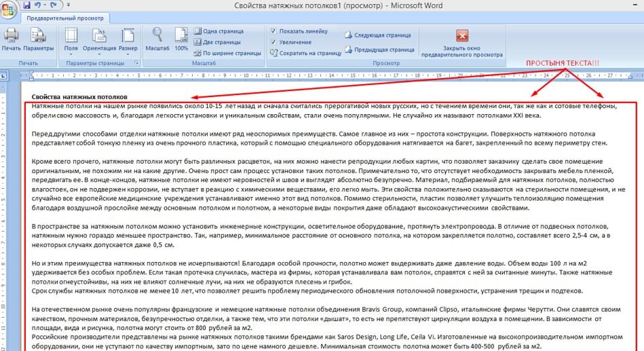Click Save in the Quick Access Toolbar

click(x=27, y=5)
